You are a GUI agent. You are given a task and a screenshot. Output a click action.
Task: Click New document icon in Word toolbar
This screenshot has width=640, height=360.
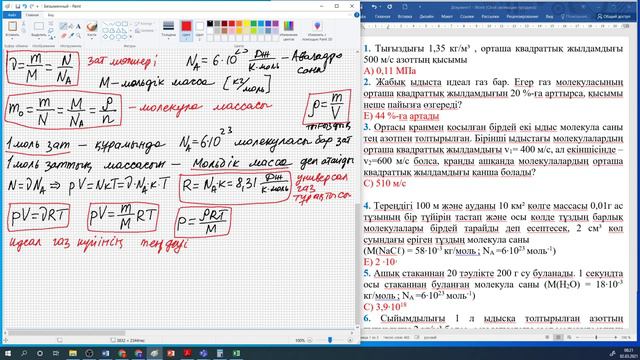405,7
